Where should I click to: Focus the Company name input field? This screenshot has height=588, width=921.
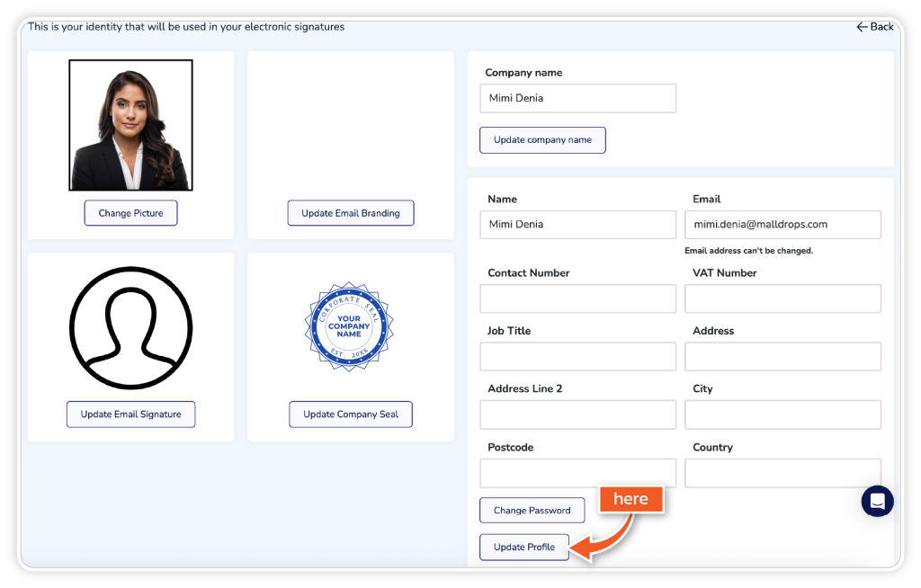577,98
